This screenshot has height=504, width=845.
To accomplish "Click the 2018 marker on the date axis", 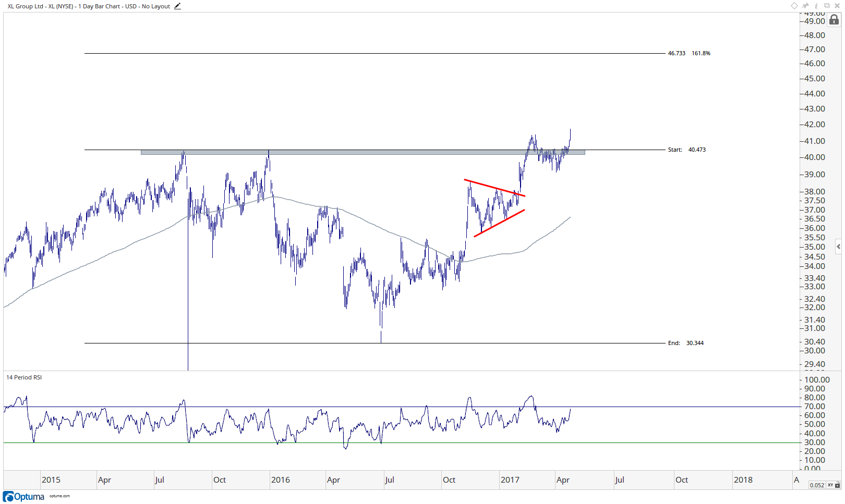I will [x=743, y=480].
